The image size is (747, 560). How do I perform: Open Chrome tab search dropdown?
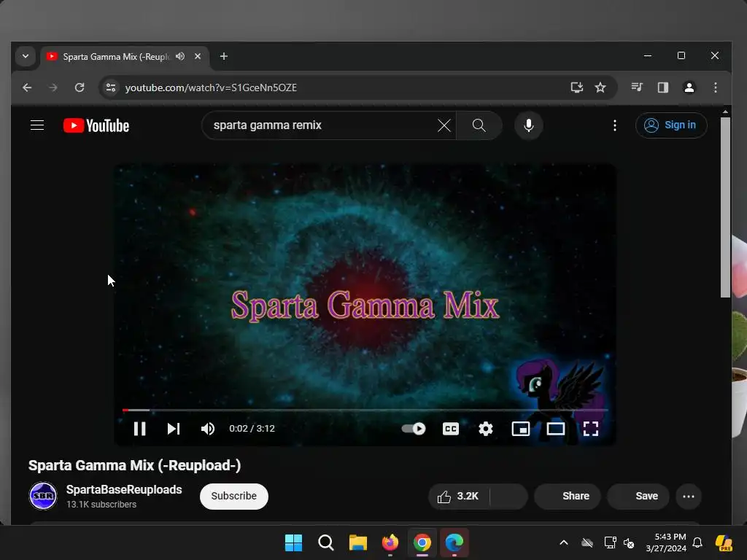pos(26,56)
